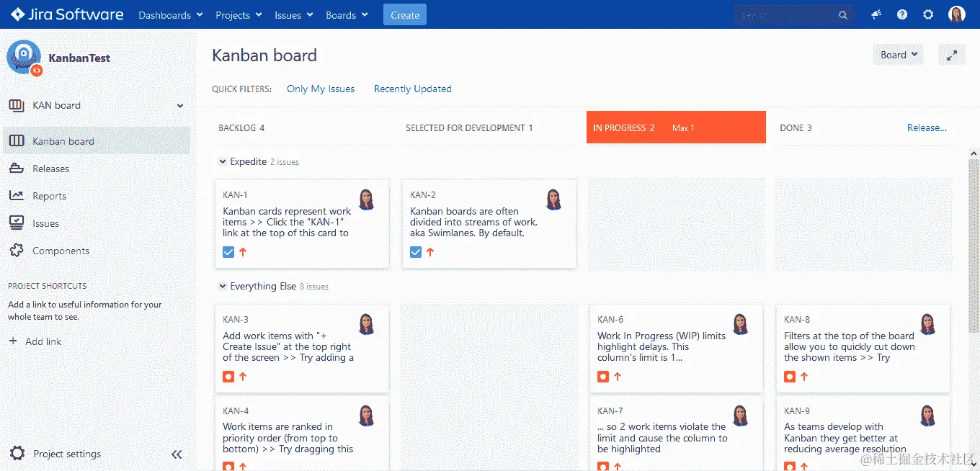Image resolution: width=980 pixels, height=471 pixels.
Task: Open the Boards dropdown menu
Action: point(347,15)
